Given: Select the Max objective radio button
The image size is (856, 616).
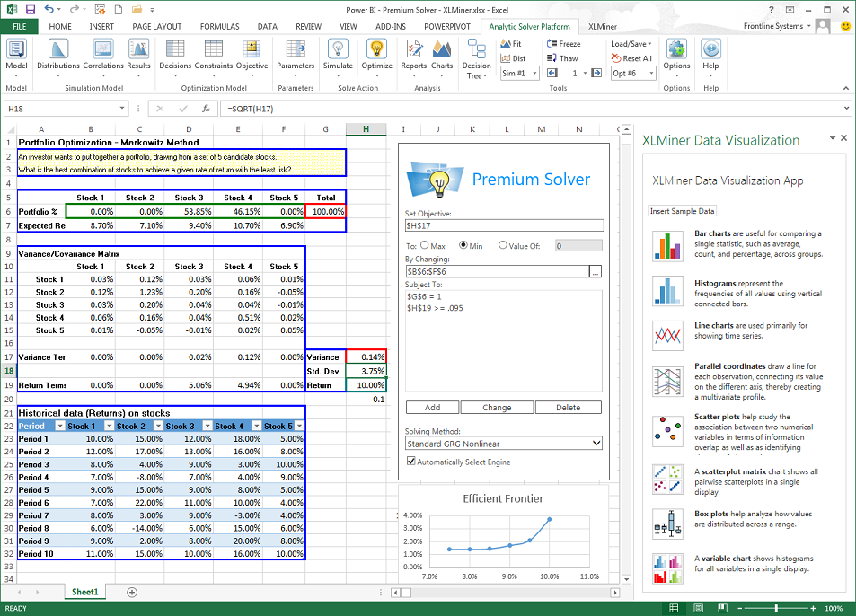Looking at the screenshot, I should coord(424,245).
